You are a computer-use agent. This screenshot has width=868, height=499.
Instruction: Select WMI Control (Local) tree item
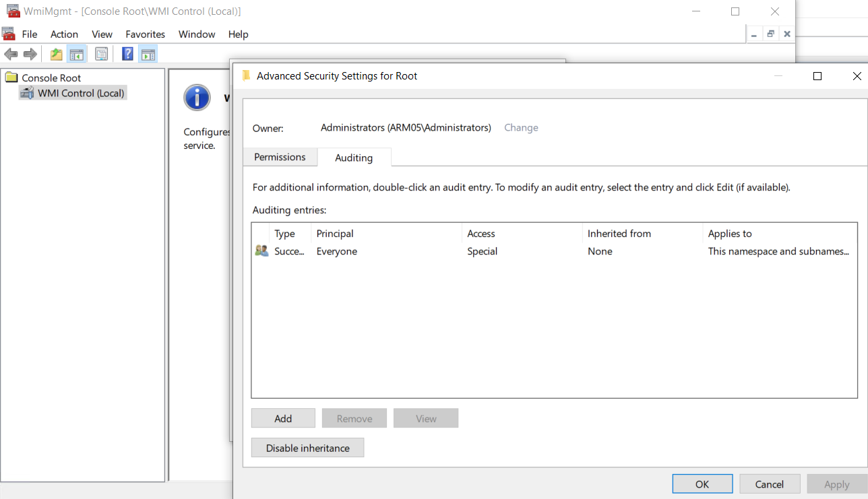click(81, 93)
